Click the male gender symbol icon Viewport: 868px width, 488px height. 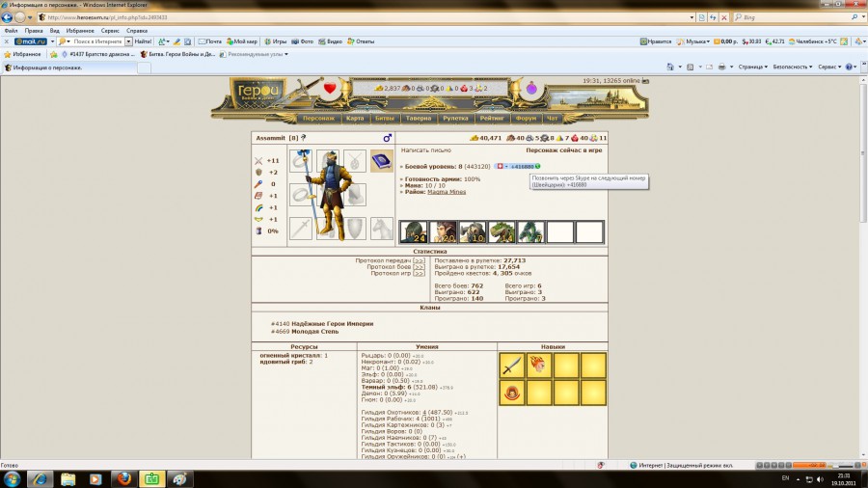388,138
